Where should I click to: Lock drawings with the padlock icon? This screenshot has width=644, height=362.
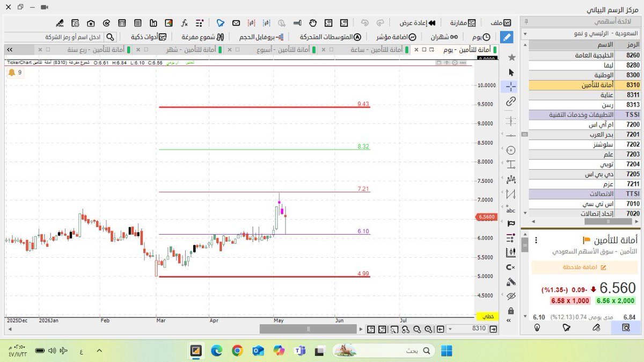click(x=511, y=311)
